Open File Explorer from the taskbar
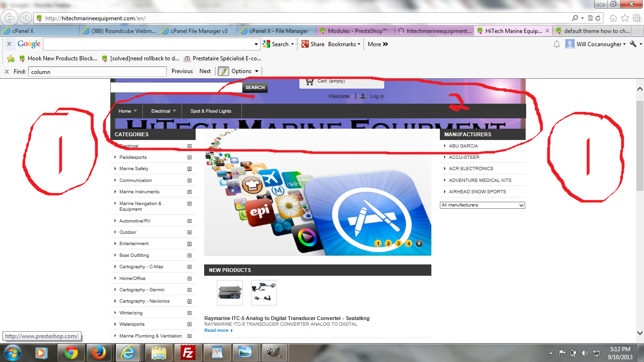Screen dimensions: 644x362 click(159, 352)
